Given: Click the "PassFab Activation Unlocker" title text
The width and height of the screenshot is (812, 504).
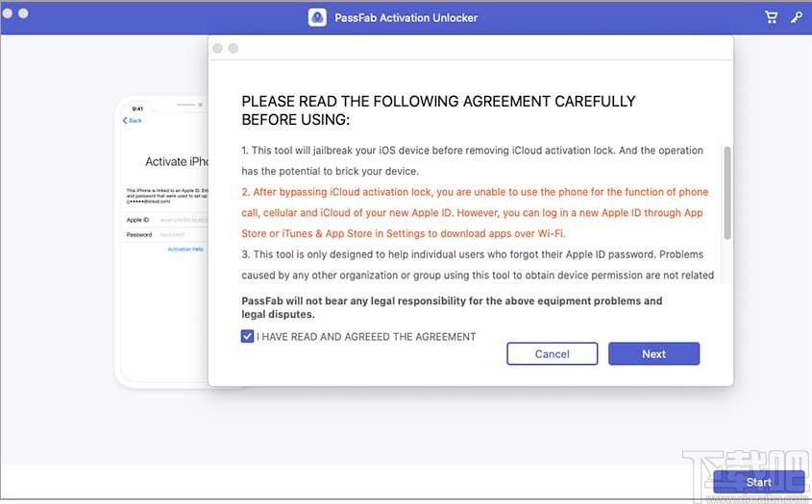Looking at the screenshot, I should pos(406,17).
